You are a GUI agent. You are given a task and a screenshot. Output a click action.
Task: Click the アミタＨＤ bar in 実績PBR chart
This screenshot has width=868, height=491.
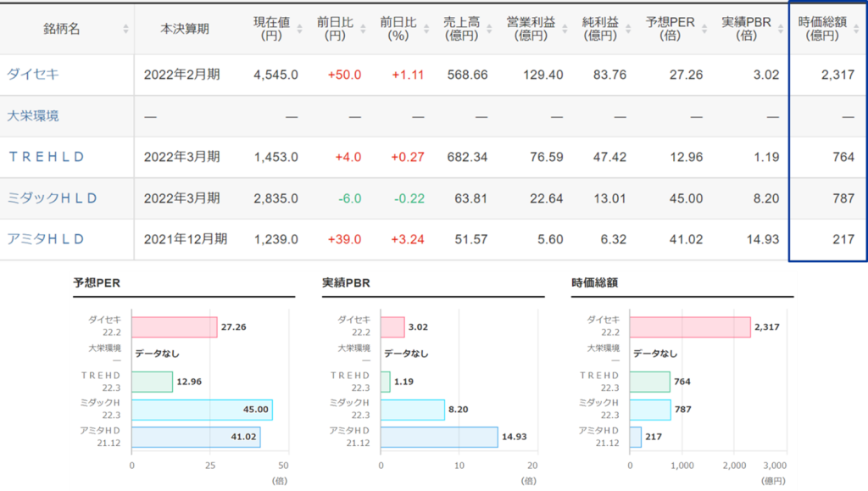439,437
